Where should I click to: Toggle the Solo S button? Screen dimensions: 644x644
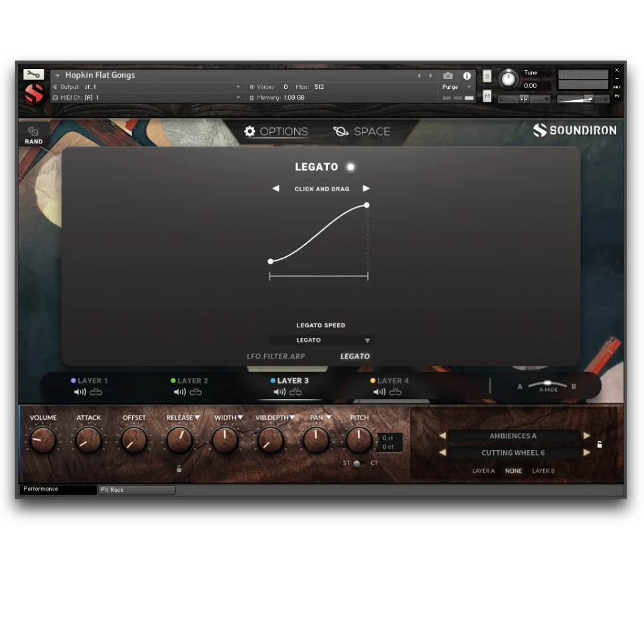click(x=487, y=76)
